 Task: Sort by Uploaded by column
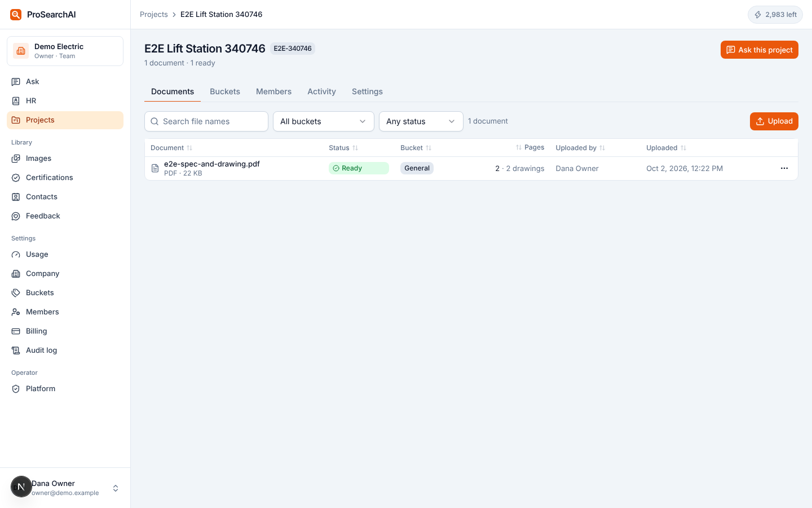[580, 148]
